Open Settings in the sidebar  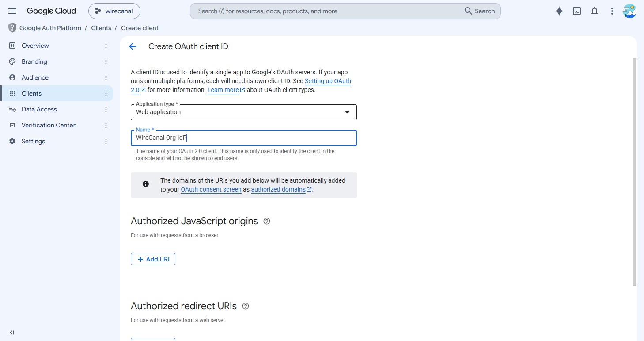coord(57,141)
